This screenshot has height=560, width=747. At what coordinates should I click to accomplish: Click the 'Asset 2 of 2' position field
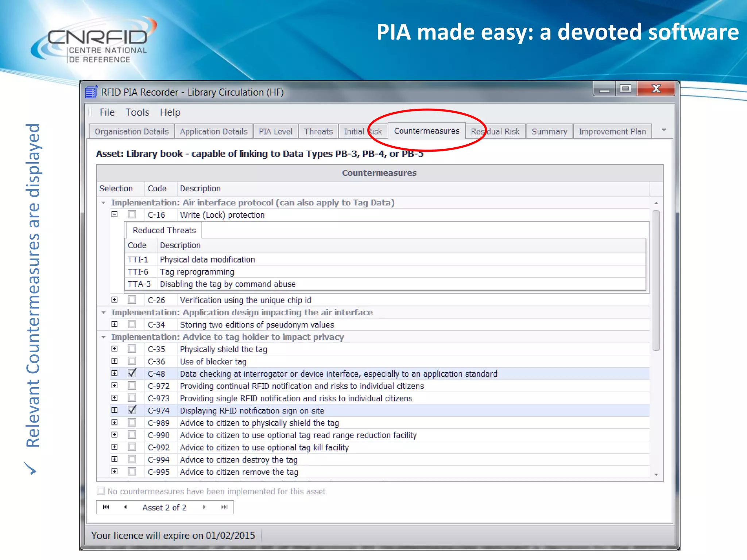(x=165, y=507)
